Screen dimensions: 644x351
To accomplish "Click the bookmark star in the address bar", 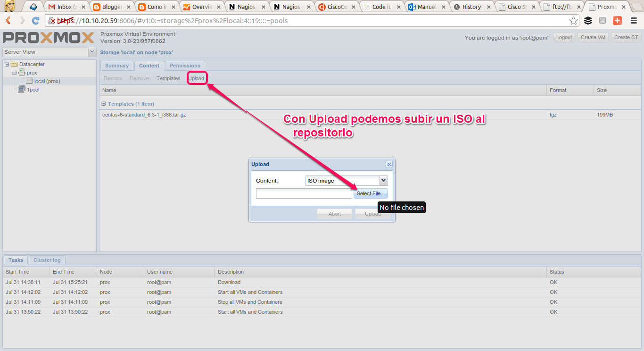I will 573,20.
